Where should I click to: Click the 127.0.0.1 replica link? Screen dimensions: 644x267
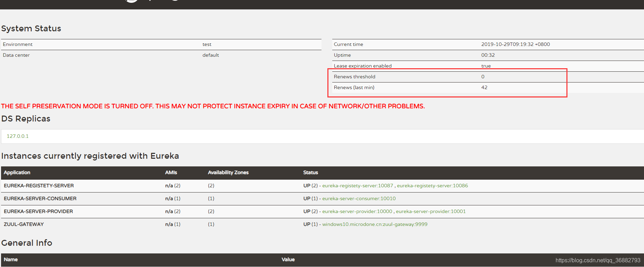click(18, 136)
